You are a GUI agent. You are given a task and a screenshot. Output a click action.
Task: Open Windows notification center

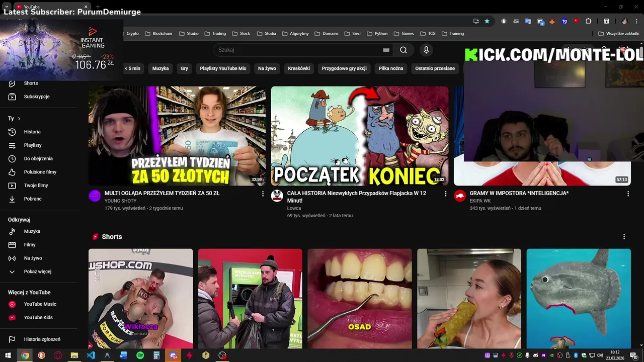coord(633,355)
